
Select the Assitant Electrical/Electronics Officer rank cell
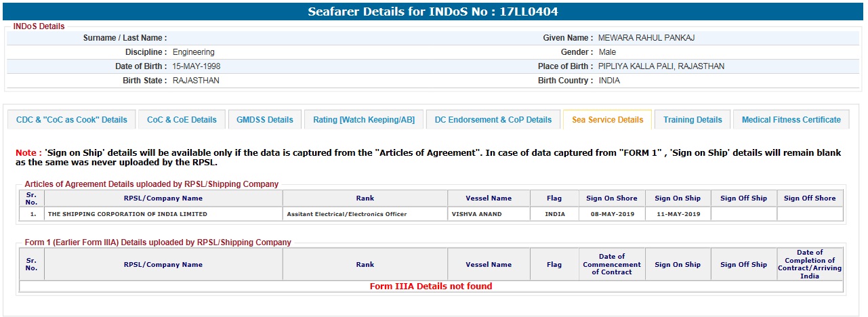(x=347, y=214)
